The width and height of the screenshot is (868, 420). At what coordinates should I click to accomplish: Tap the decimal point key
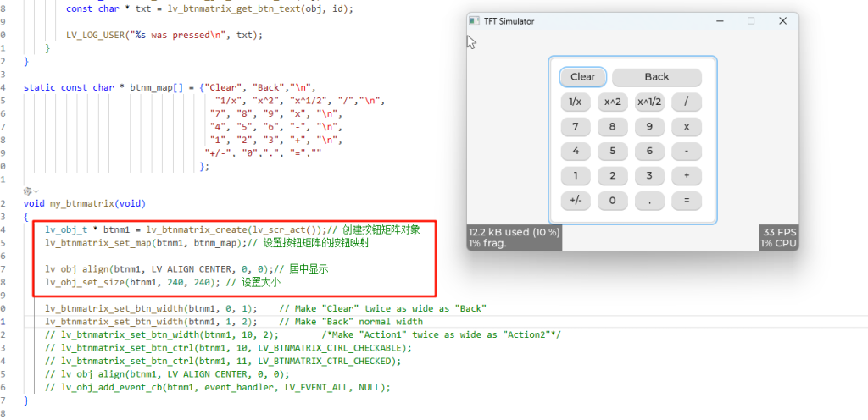[x=649, y=201]
